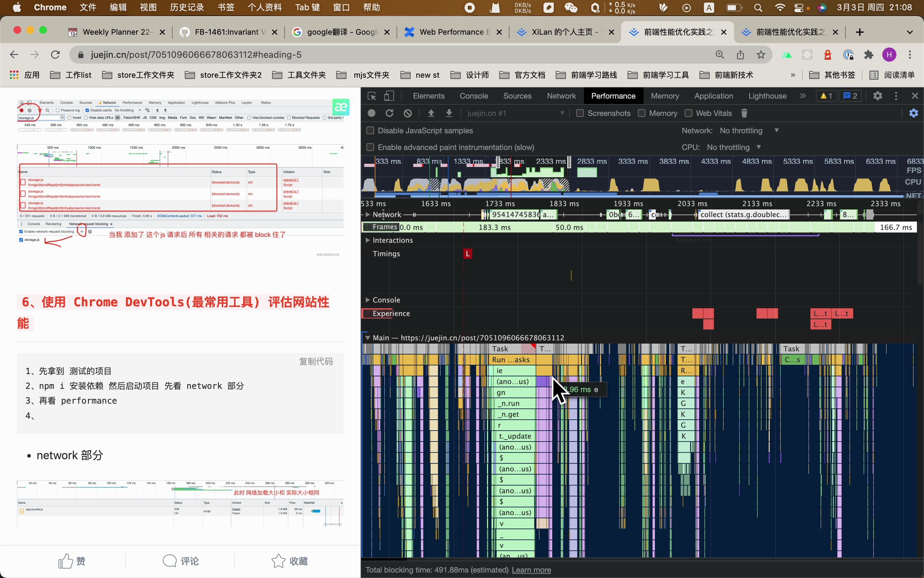
Task: Bookmark this page with the star icon
Action: (761, 55)
